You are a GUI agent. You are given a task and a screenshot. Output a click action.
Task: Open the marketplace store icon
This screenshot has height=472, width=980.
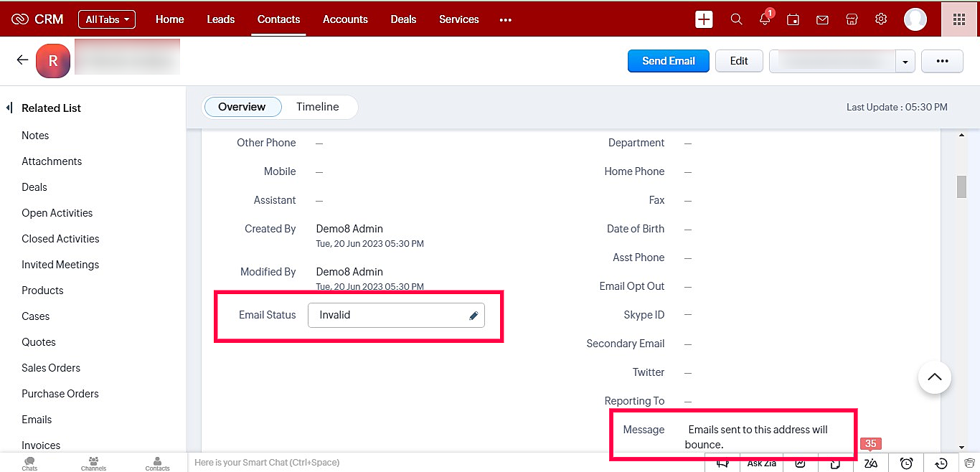coord(852,19)
